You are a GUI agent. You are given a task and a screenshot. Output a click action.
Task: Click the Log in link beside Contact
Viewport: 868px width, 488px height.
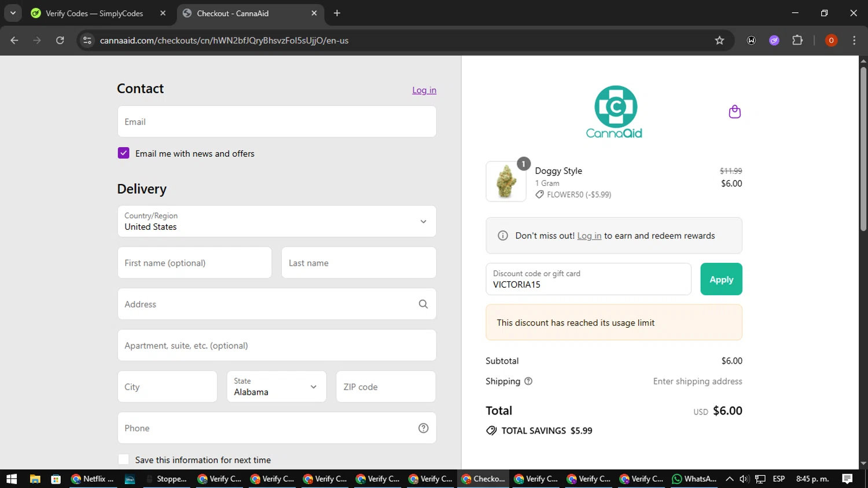tap(424, 90)
